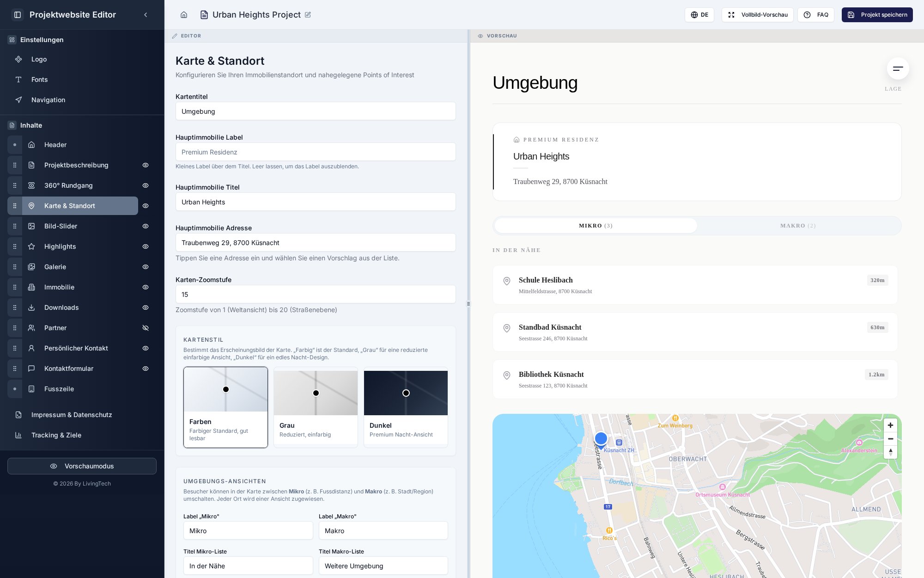Toggle the sidebar panel icon
924x578 pixels.
pos(18,15)
